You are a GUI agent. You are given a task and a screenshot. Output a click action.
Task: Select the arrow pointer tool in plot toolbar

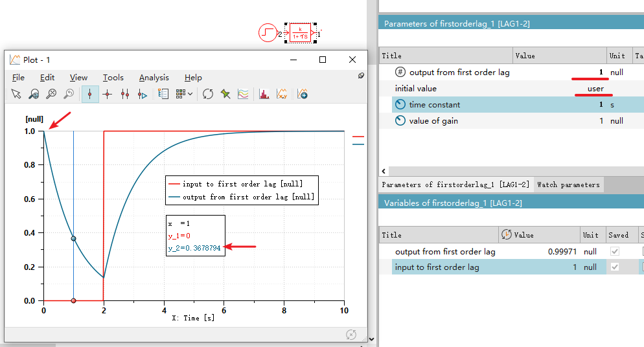[x=17, y=95]
